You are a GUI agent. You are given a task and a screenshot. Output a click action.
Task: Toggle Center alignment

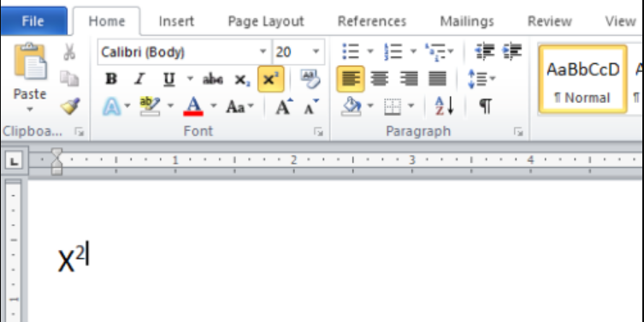pos(380,79)
